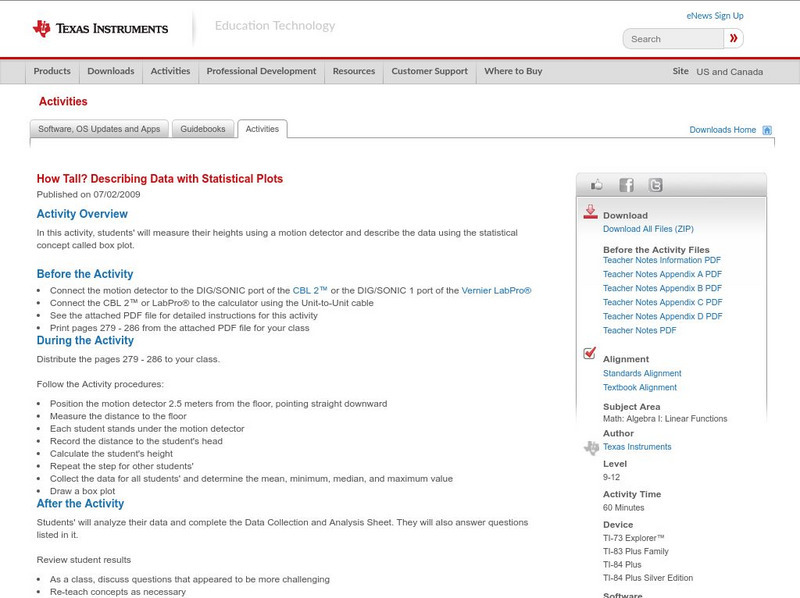Change site region US and Canada
The image size is (800, 598).
(x=730, y=72)
